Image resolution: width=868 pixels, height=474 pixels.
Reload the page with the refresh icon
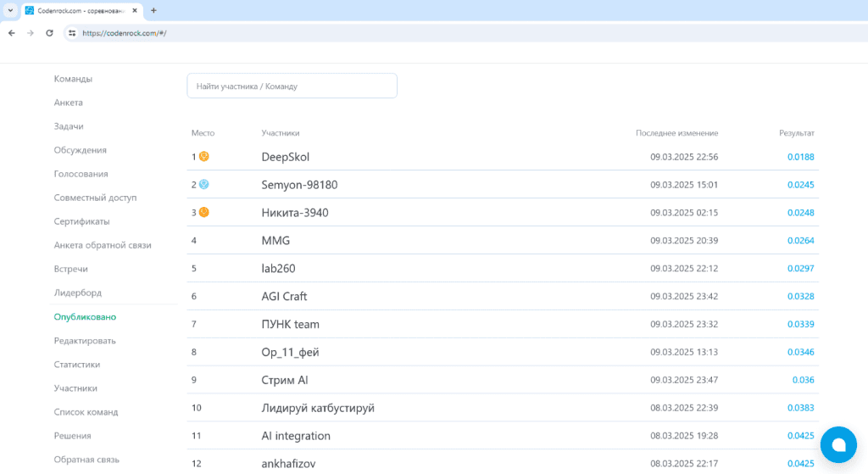pyautogui.click(x=49, y=33)
